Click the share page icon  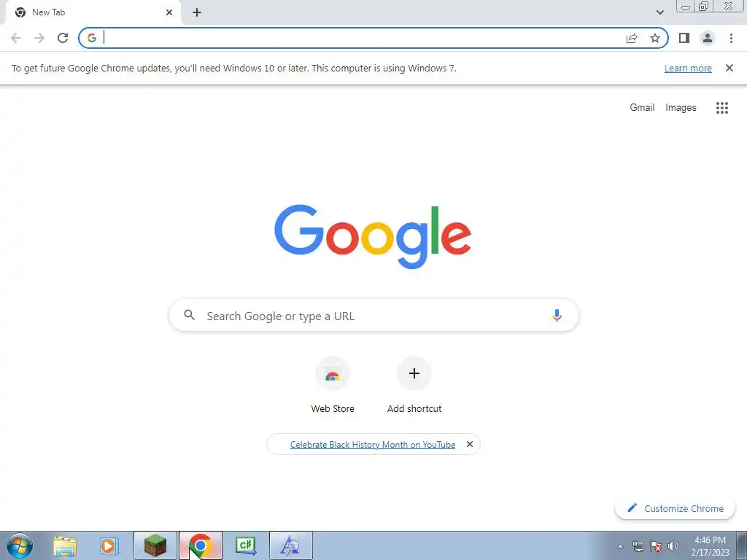632,38
